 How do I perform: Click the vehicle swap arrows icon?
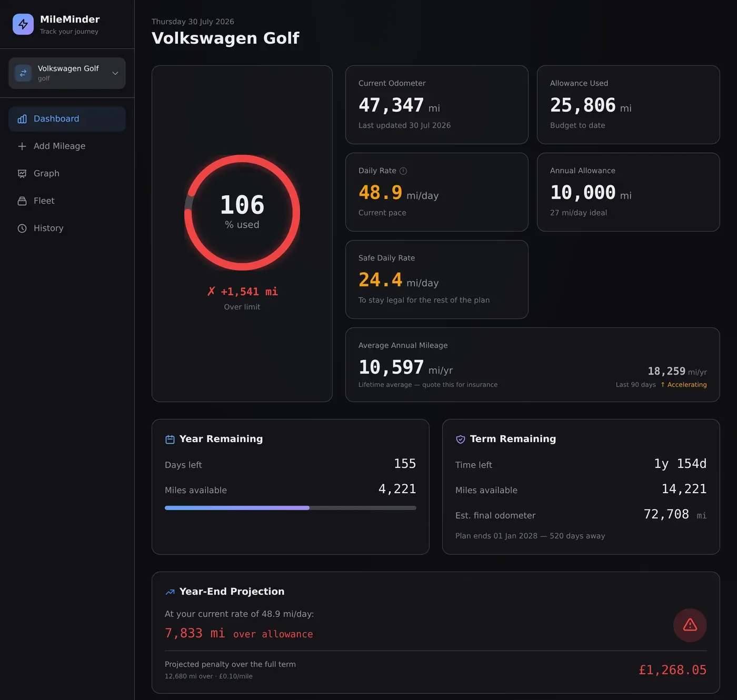[x=23, y=73]
